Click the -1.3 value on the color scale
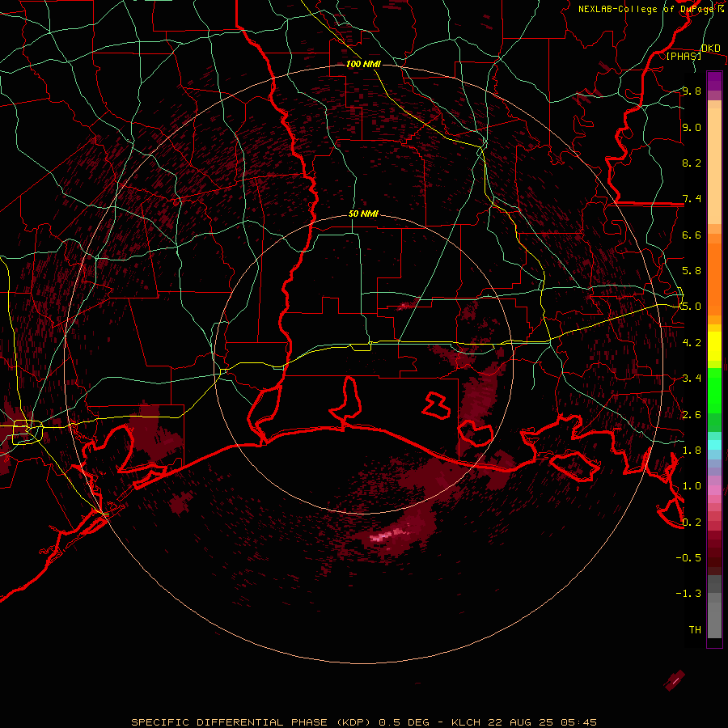This screenshot has height=728, width=728. click(x=688, y=594)
